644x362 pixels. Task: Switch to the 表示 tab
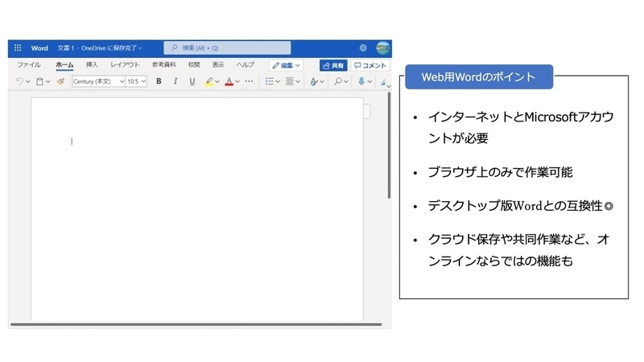[218, 65]
